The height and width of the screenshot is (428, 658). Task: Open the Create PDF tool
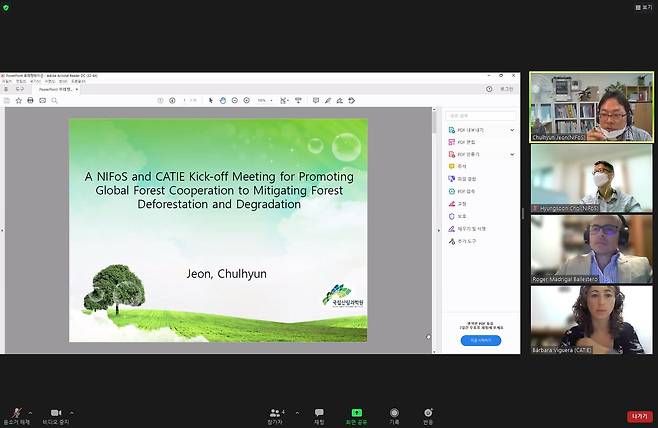pos(464,154)
